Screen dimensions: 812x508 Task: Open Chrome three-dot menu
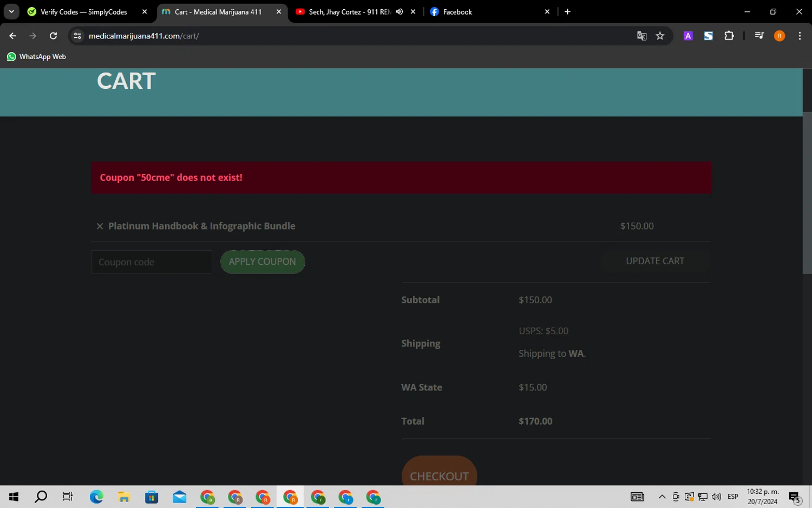[800, 36]
